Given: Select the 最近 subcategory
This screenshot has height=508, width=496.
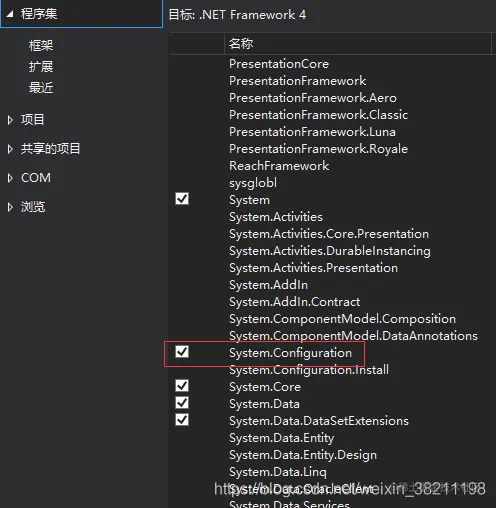Looking at the screenshot, I should (41, 88).
